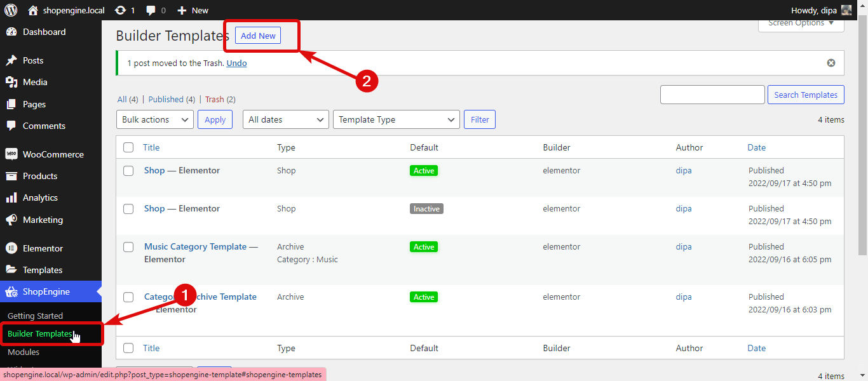Click the ShopEngine sidebar icon
Image resolution: width=868 pixels, height=381 pixels.
pyautogui.click(x=11, y=292)
